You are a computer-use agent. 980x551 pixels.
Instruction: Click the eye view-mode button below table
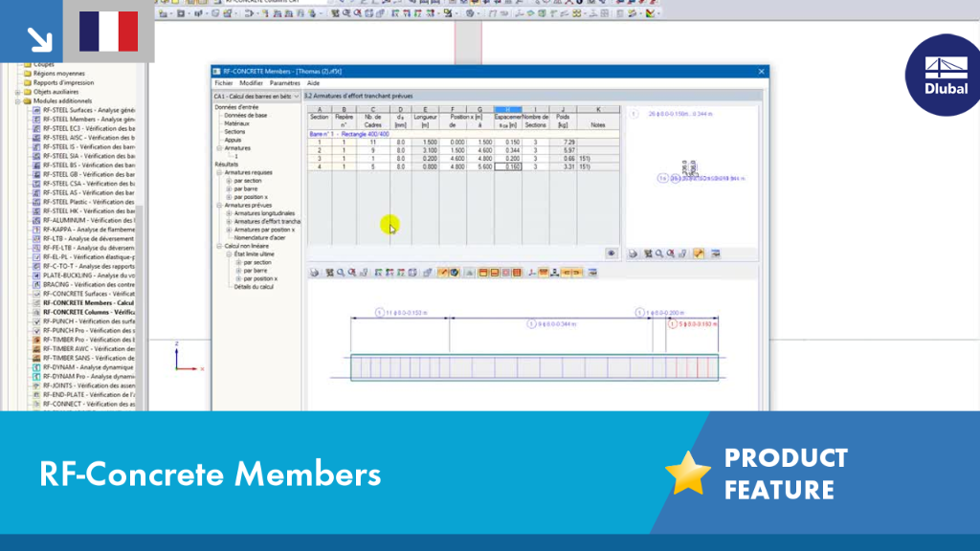(612, 253)
